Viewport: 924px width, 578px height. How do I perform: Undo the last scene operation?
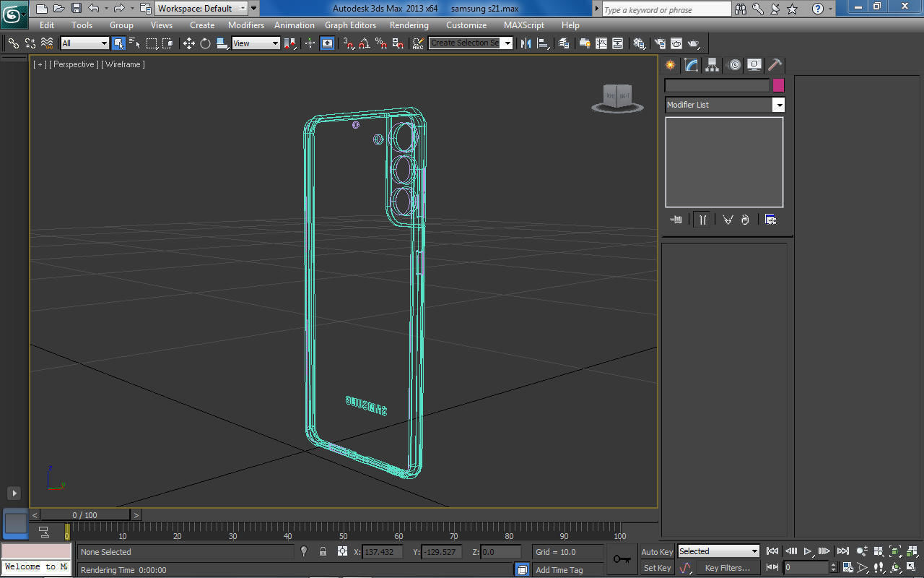pyautogui.click(x=94, y=9)
